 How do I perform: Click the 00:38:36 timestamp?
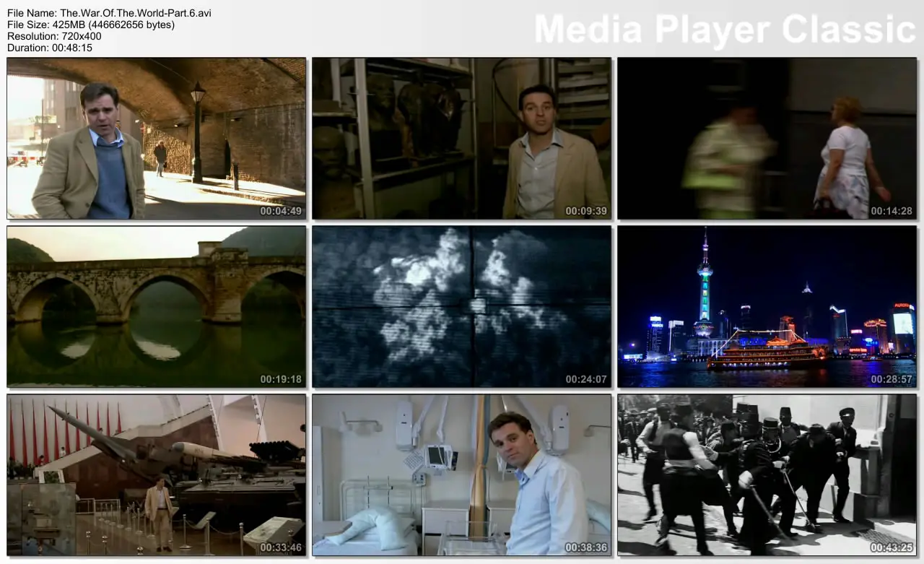point(586,547)
